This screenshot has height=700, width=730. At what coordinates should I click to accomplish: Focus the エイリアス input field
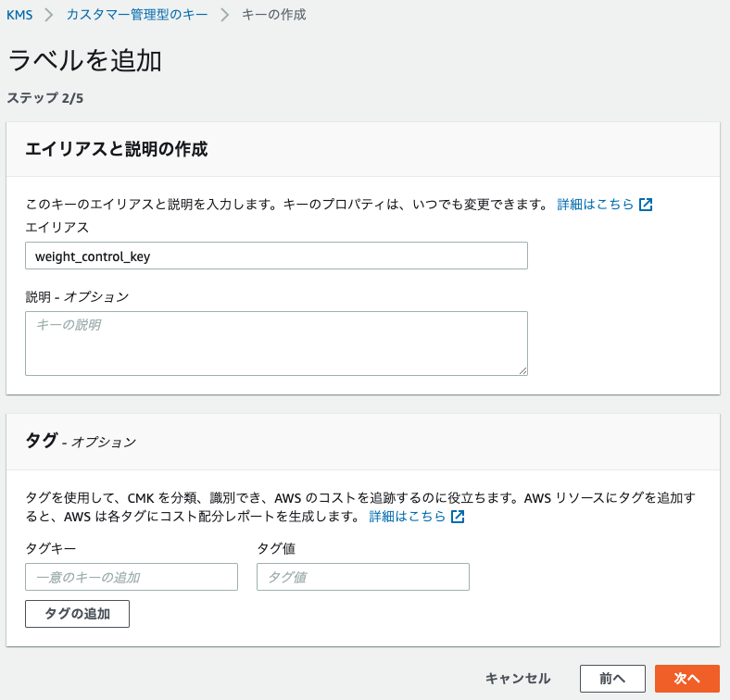(277, 256)
